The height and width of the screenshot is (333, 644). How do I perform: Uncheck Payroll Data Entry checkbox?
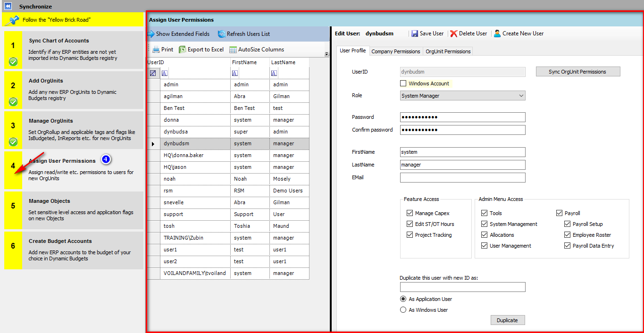[x=567, y=246]
